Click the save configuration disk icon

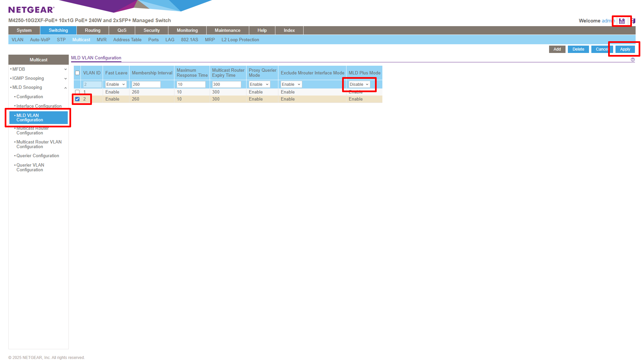(x=622, y=21)
